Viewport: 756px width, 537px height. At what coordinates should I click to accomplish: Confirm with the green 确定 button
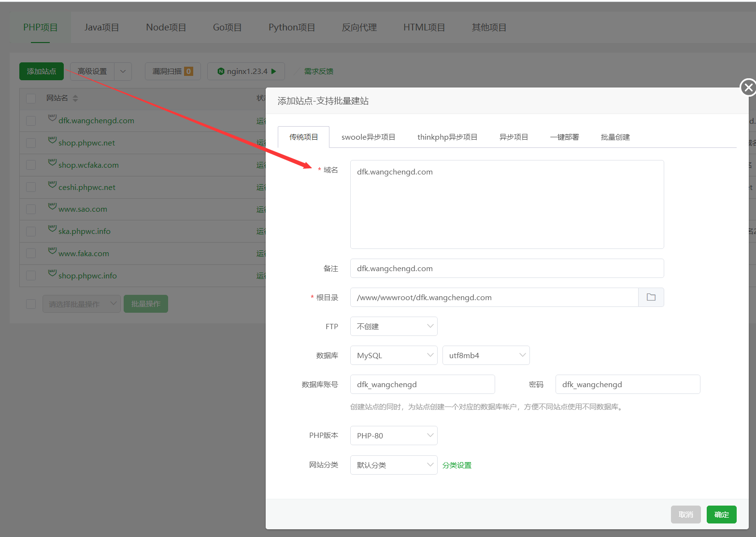click(722, 515)
